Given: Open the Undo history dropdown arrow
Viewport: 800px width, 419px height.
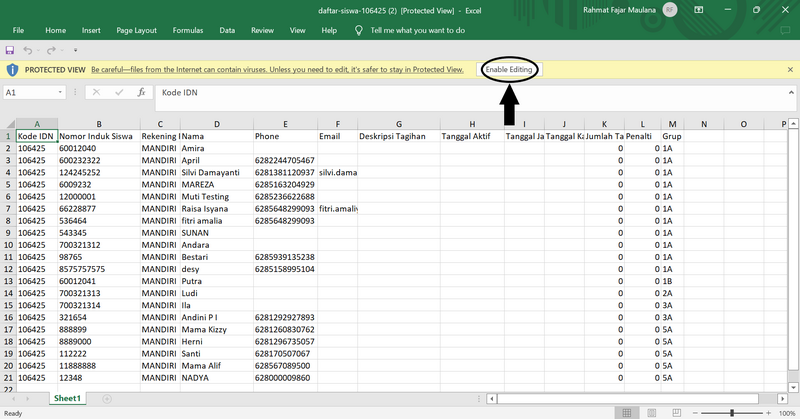Looking at the screenshot, I should (38, 50).
